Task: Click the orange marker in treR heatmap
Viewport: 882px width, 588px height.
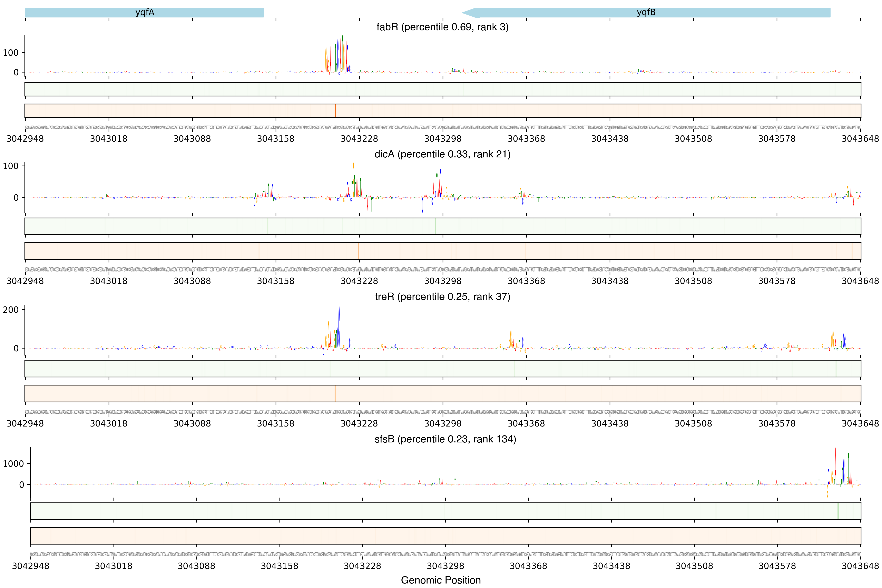Action: click(335, 393)
